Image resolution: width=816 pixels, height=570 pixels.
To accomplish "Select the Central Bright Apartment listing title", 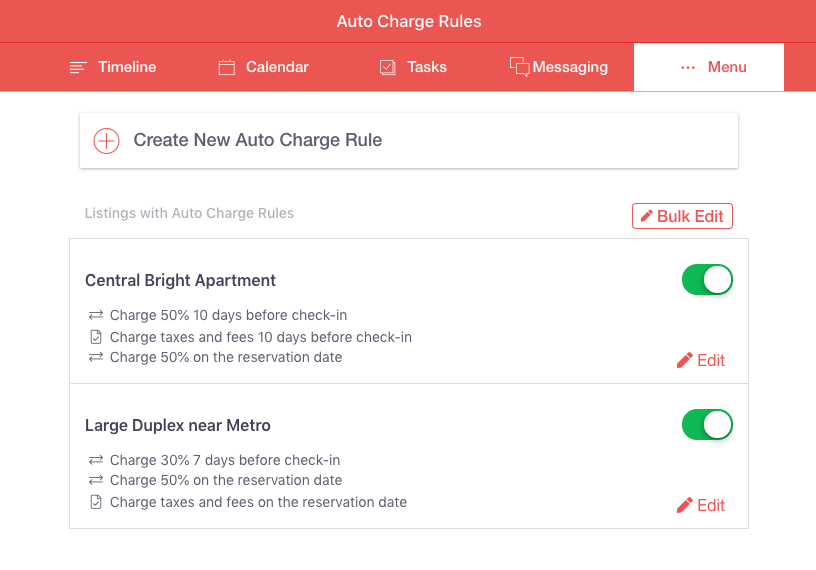I will click(x=180, y=281).
